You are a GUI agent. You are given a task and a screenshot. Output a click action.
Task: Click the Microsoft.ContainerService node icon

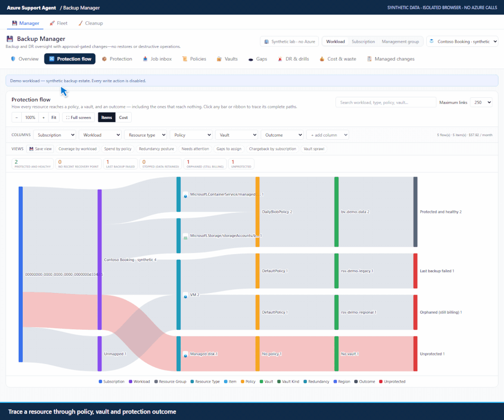(x=186, y=195)
